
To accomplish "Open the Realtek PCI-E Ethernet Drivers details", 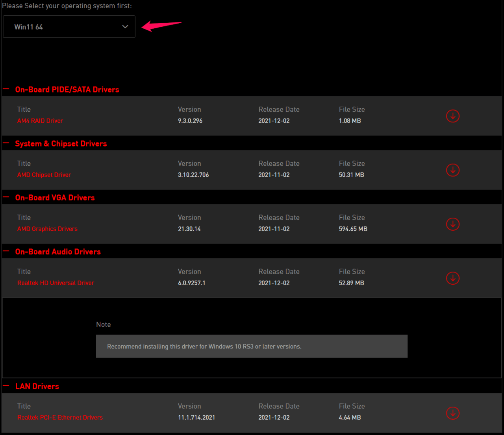I will point(60,417).
